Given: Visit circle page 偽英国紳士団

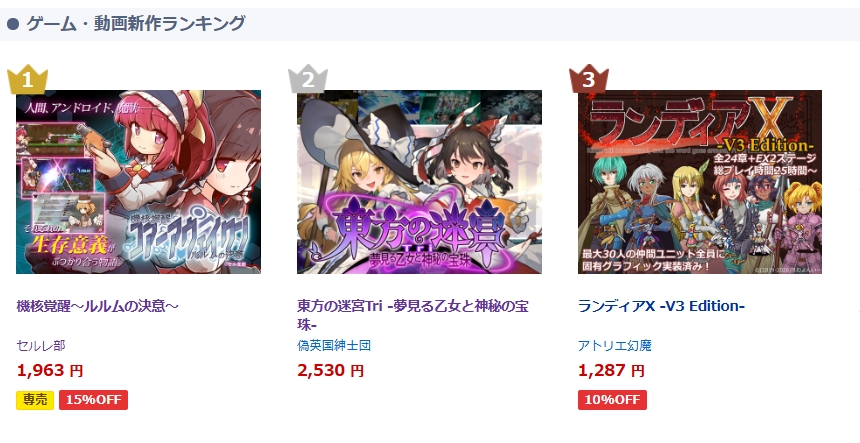Looking at the screenshot, I should click(x=334, y=345).
